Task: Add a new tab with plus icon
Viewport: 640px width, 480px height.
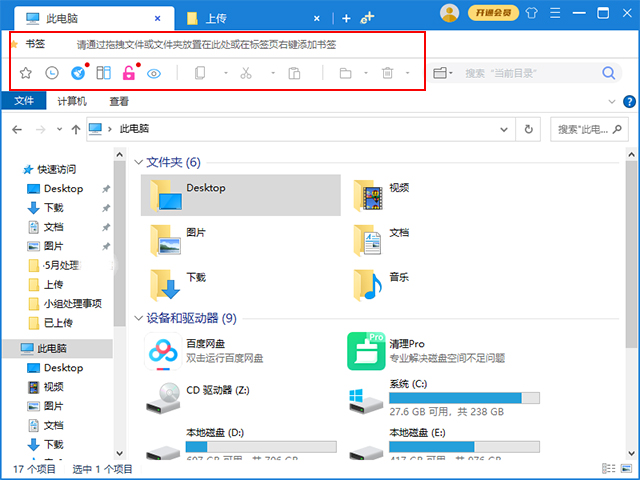Action: (346, 18)
